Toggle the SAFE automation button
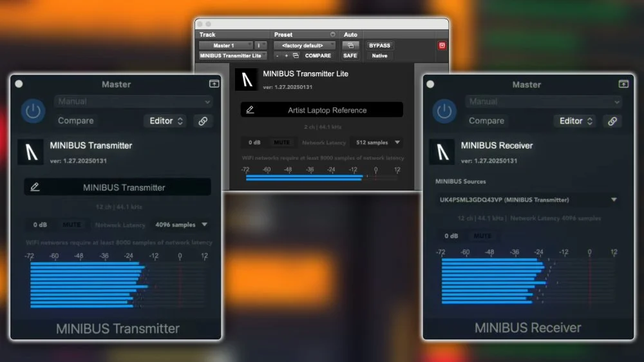Viewport: 644px width, 362px height. (x=350, y=55)
